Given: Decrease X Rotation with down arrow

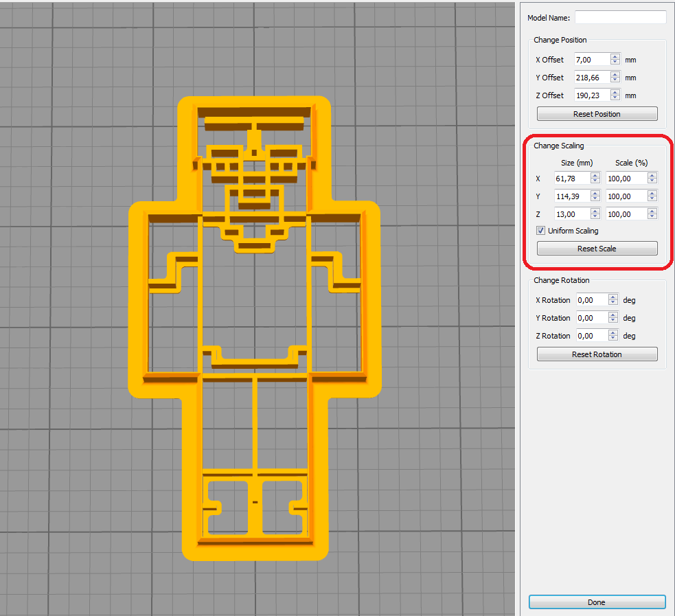Looking at the screenshot, I should point(613,303).
